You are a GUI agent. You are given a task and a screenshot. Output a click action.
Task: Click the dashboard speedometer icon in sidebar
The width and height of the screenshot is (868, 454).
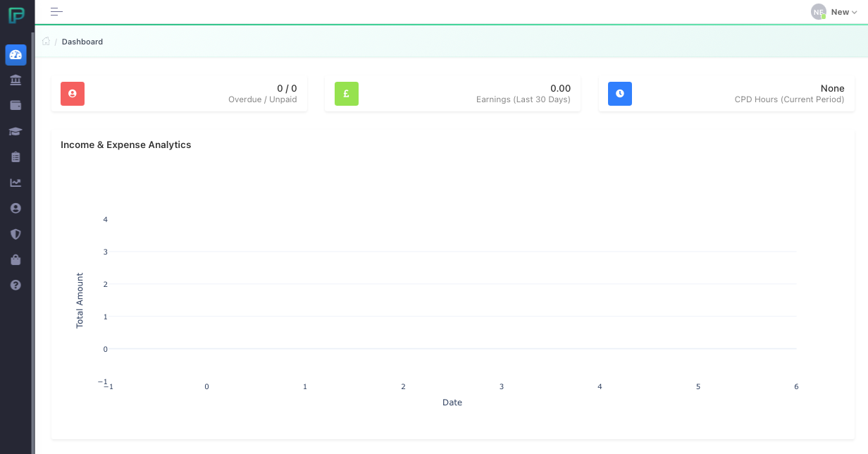click(x=15, y=54)
